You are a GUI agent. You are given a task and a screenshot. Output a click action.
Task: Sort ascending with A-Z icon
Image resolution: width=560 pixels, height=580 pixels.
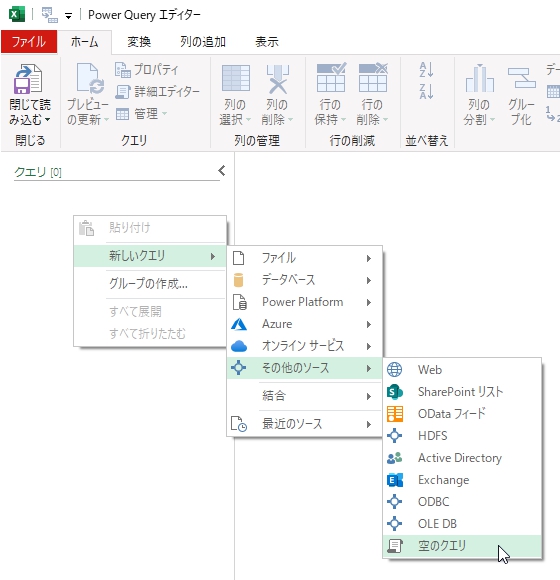426,70
